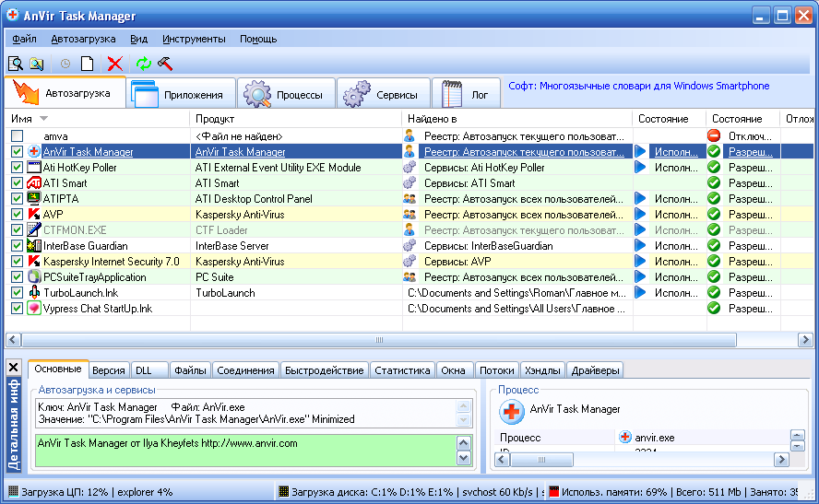Switch to the Приложения tab
Image resolution: width=819 pixels, height=504 pixels.
coord(180,94)
